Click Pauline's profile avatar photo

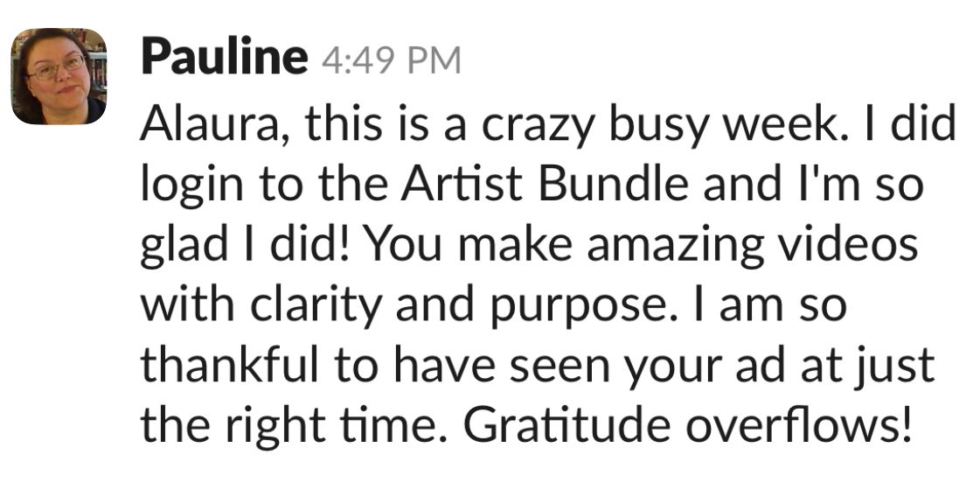coord(59,76)
